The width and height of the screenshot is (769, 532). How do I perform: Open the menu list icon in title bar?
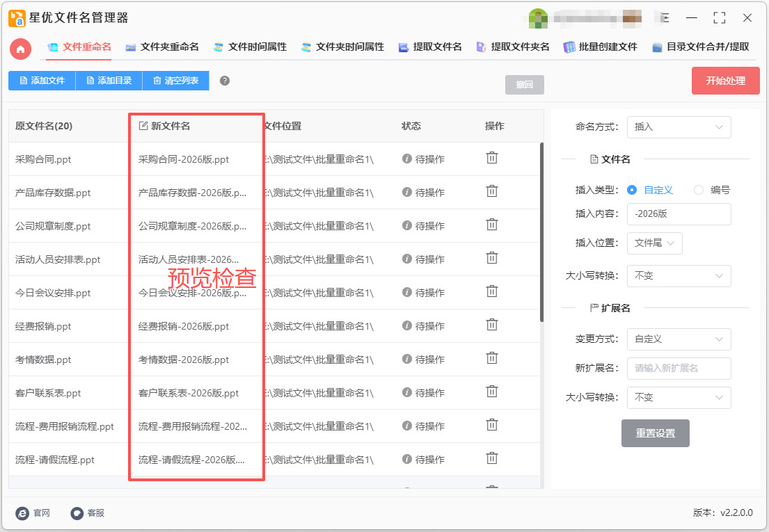pos(664,18)
